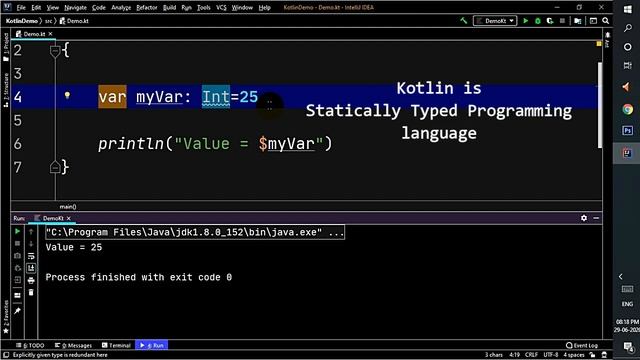Click the Int type on line 4

pyautogui.click(x=216, y=97)
